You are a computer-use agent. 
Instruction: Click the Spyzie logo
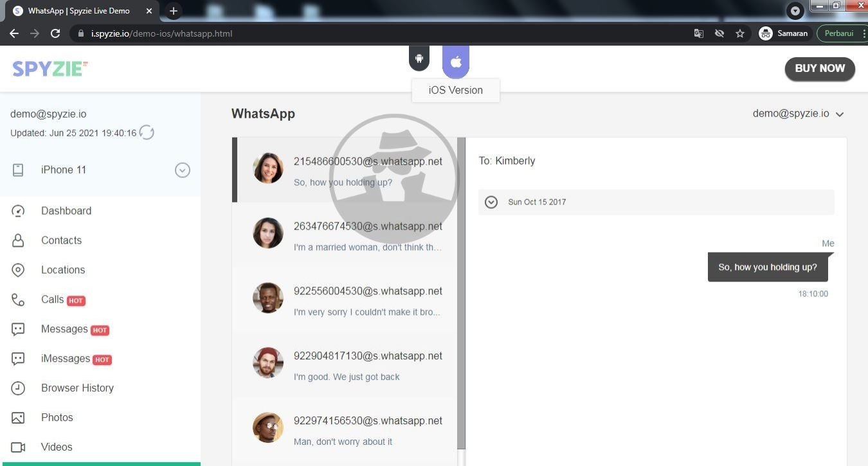(50, 69)
